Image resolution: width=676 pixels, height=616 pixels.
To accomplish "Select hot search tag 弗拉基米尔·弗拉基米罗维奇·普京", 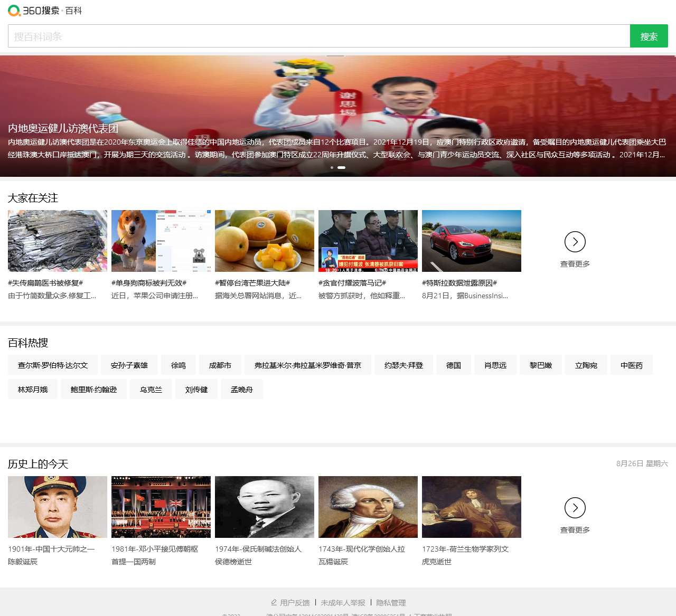I will pos(308,365).
